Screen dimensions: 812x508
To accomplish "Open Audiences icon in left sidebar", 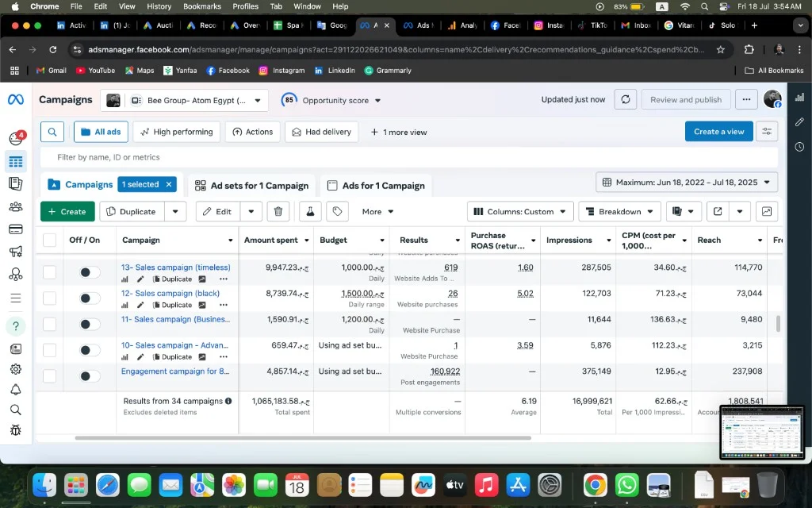I will [16, 207].
